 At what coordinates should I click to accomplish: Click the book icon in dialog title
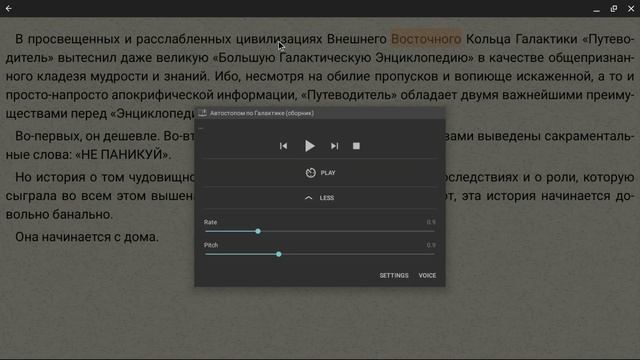[202, 113]
